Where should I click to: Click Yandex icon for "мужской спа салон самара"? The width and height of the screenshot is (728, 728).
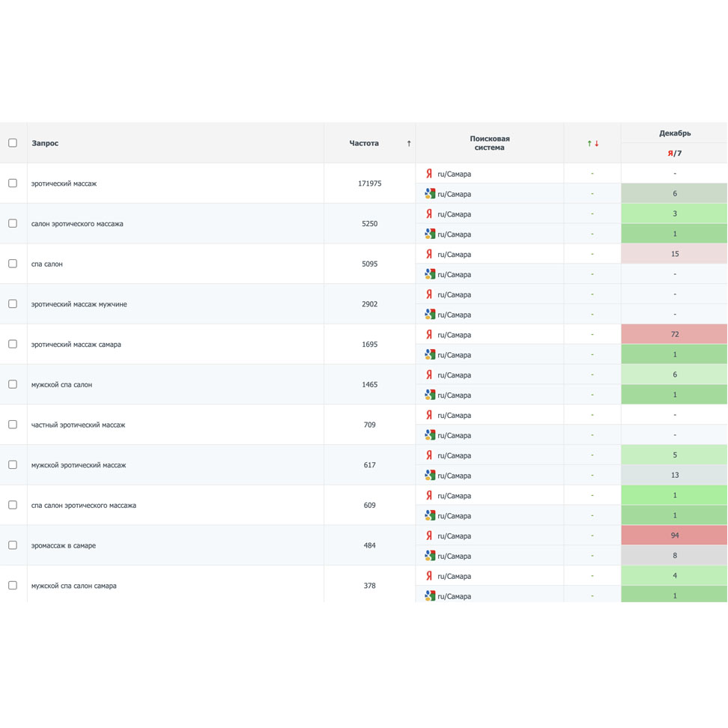point(429,576)
